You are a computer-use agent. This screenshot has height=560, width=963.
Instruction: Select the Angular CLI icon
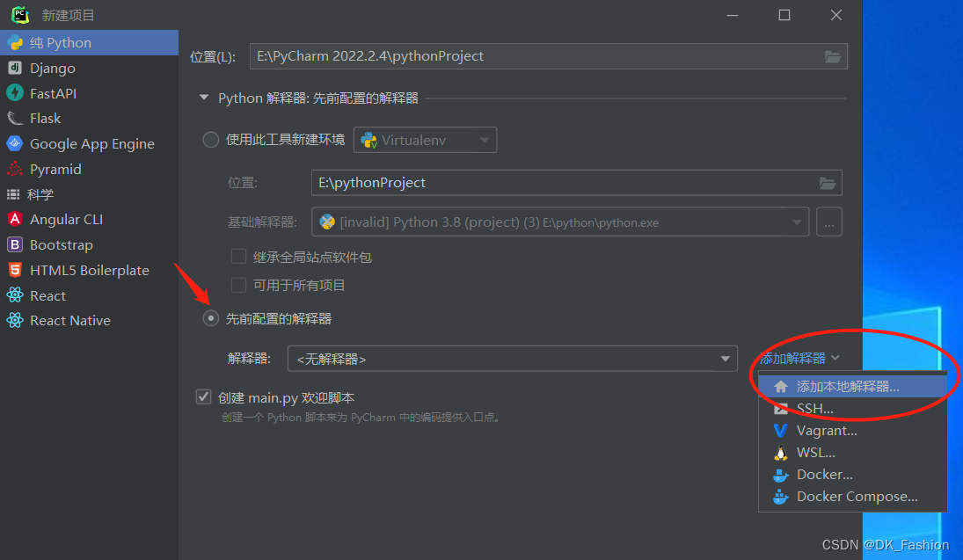pyautogui.click(x=15, y=219)
